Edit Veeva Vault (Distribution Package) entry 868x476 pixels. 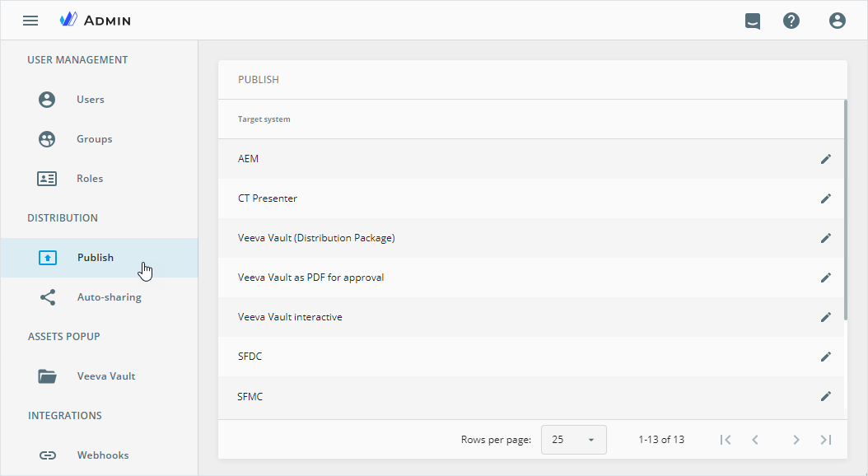(825, 238)
